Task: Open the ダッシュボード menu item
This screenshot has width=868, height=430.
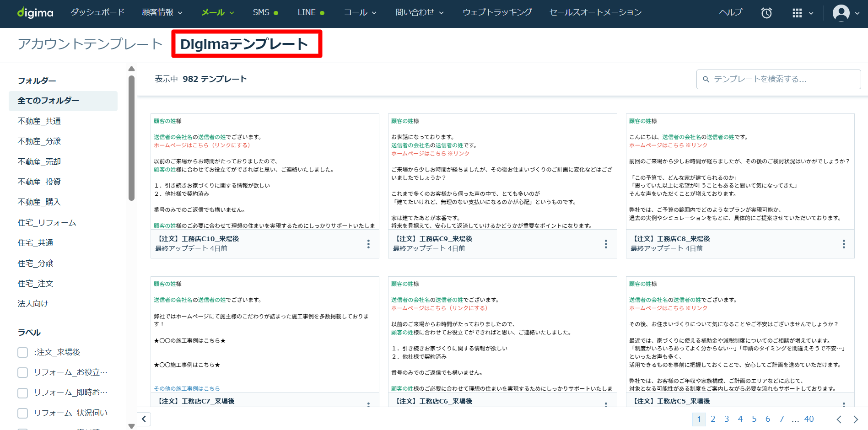Action: pos(97,12)
